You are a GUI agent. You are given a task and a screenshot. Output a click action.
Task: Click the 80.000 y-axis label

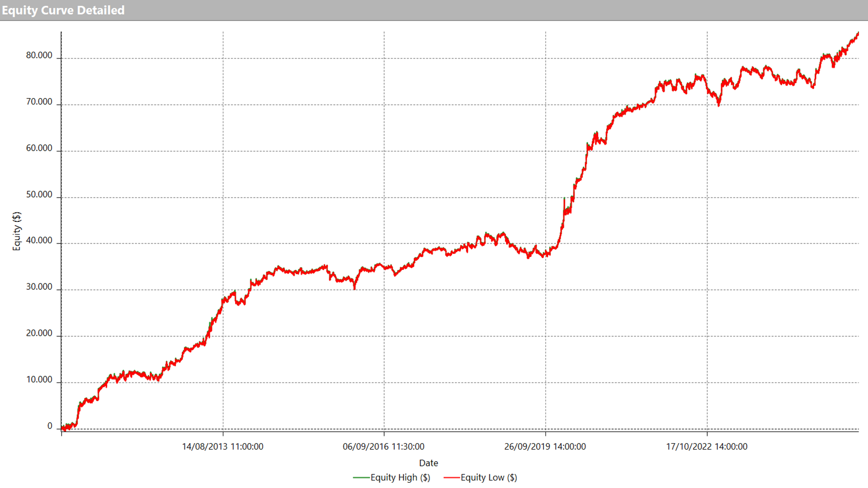coord(39,55)
